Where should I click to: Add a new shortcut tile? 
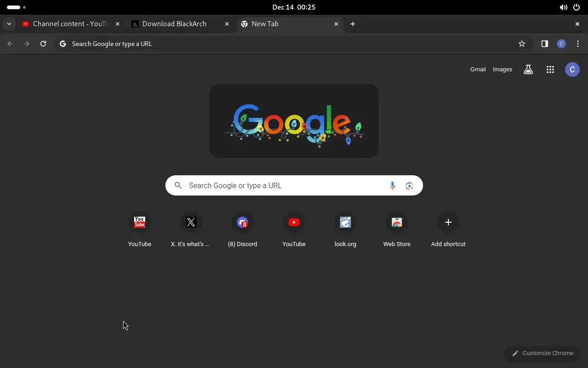click(448, 230)
